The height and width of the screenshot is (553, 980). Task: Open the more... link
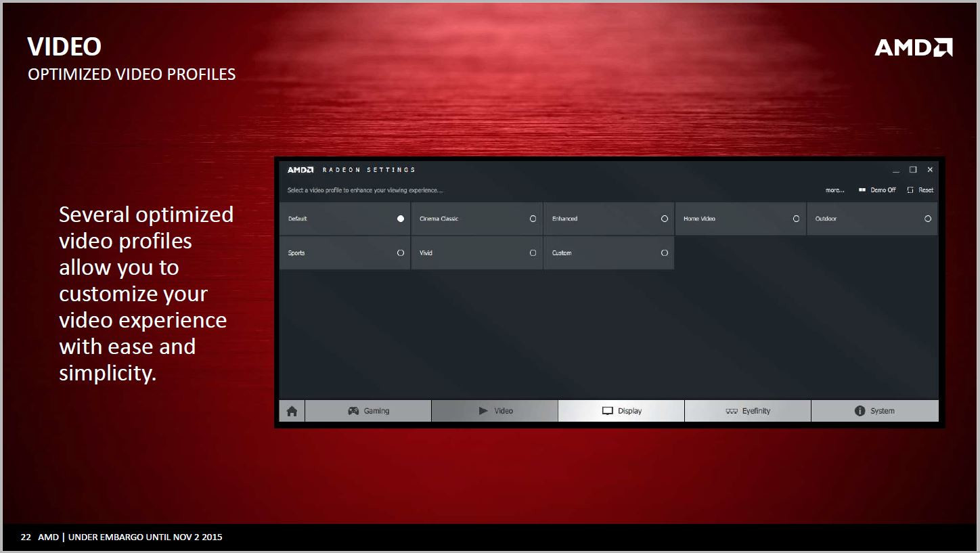point(834,190)
